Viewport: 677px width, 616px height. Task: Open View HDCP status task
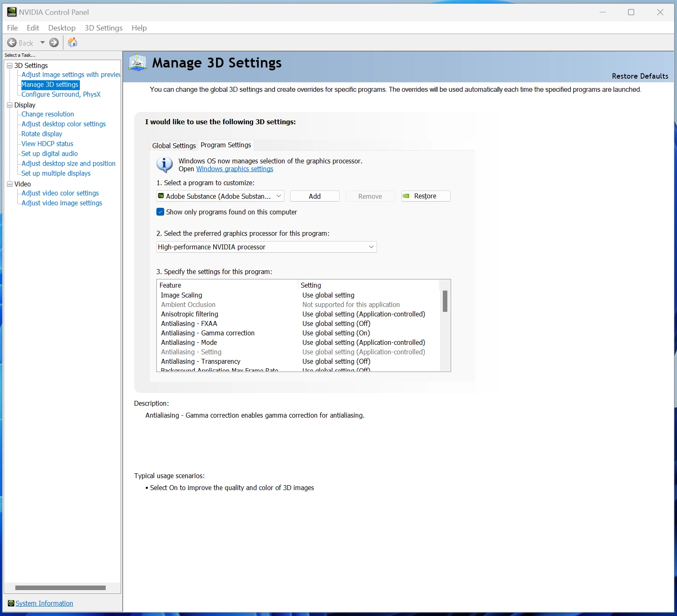point(47,144)
